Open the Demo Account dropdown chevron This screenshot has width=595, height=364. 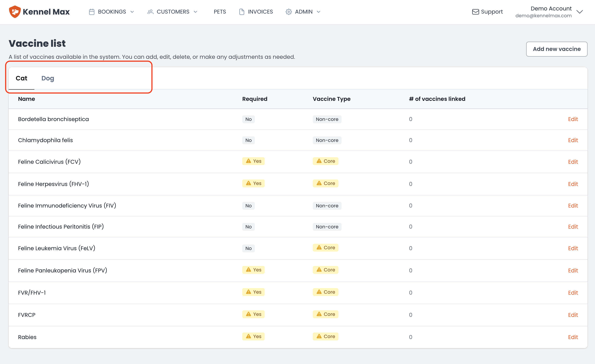click(579, 12)
